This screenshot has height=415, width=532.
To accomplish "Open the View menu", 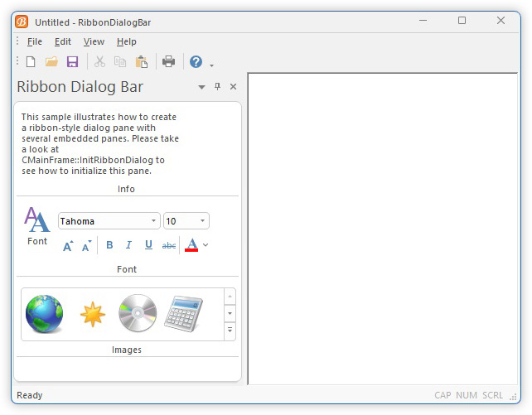I will pyautogui.click(x=94, y=41).
